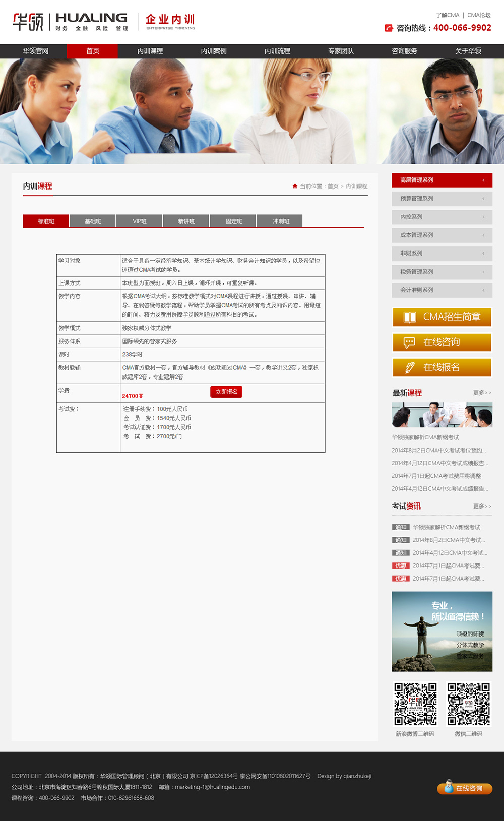Viewport: 504px width, 821px height.
Task: Click the chat bubble icon on 在线咨询
Action: tap(410, 343)
